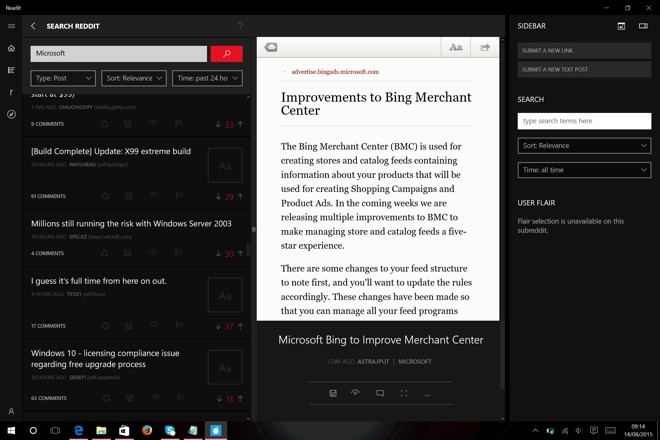Click SUBMIT A NEW LINK button
This screenshot has height=440, width=660.
(x=584, y=51)
